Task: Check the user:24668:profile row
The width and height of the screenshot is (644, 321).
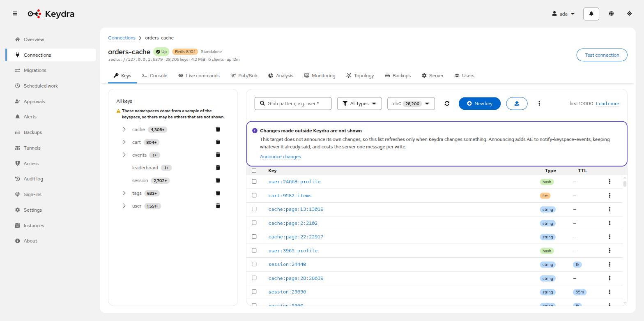Action: [254, 181]
